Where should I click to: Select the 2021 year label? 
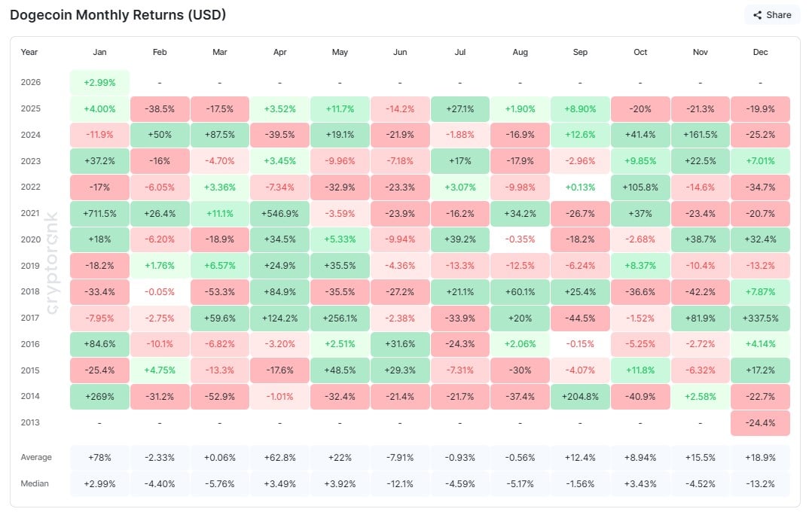tap(29, 213)
